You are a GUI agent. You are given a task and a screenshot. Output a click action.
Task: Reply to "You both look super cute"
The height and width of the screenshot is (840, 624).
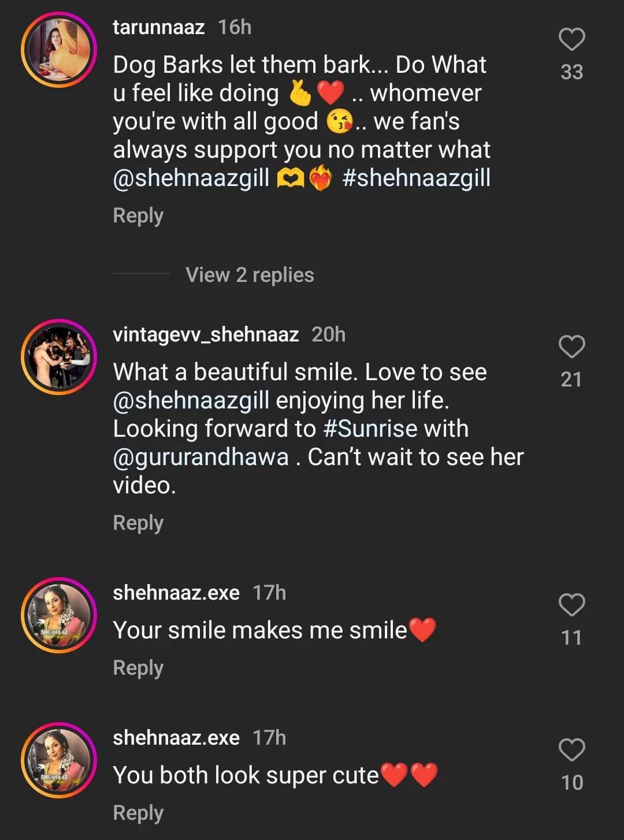tap(138, 813)
